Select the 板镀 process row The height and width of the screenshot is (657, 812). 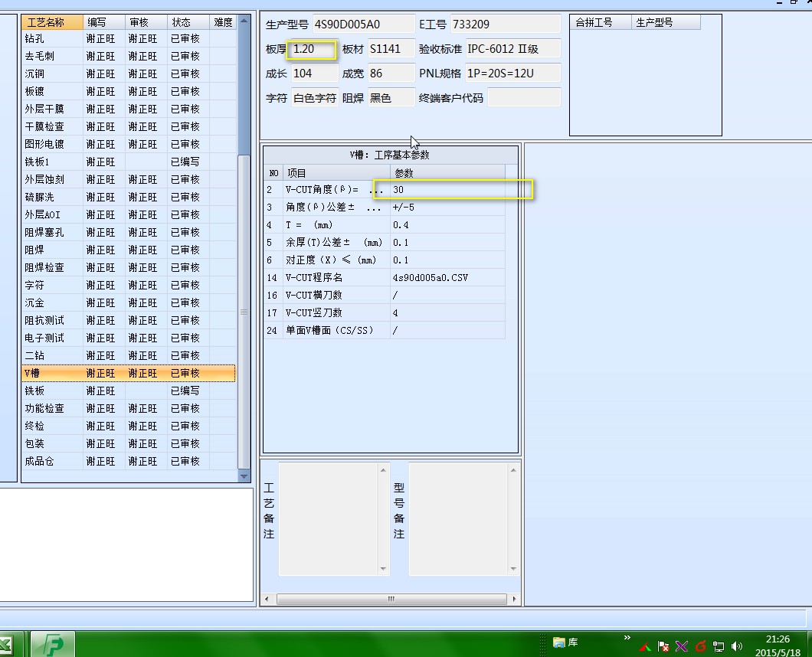click(x=129, y=92)
